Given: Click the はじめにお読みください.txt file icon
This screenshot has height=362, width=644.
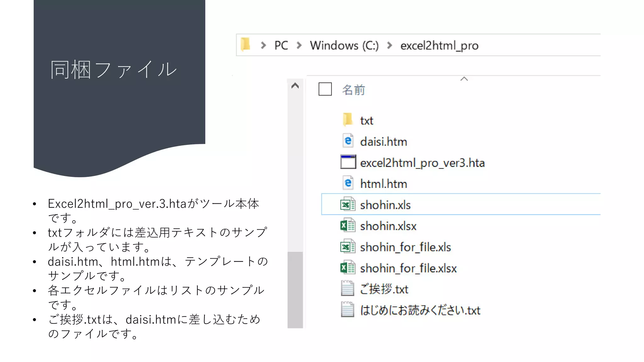Looking at the screenshot, I should click(348, 310).
